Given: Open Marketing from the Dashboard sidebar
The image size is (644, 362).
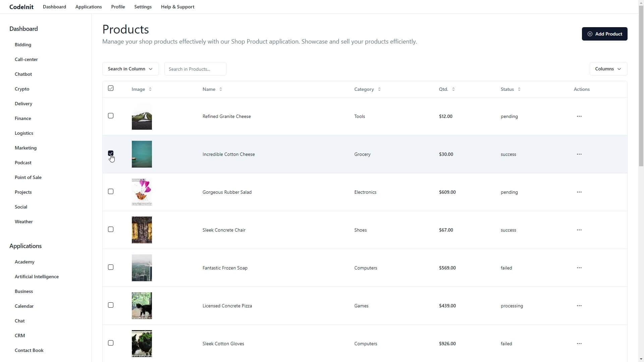Looking at the screenshot, I should 25,148.
